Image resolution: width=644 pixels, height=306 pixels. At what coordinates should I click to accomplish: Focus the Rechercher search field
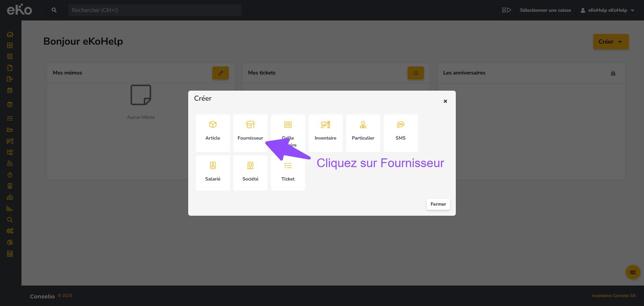(155, 10)
